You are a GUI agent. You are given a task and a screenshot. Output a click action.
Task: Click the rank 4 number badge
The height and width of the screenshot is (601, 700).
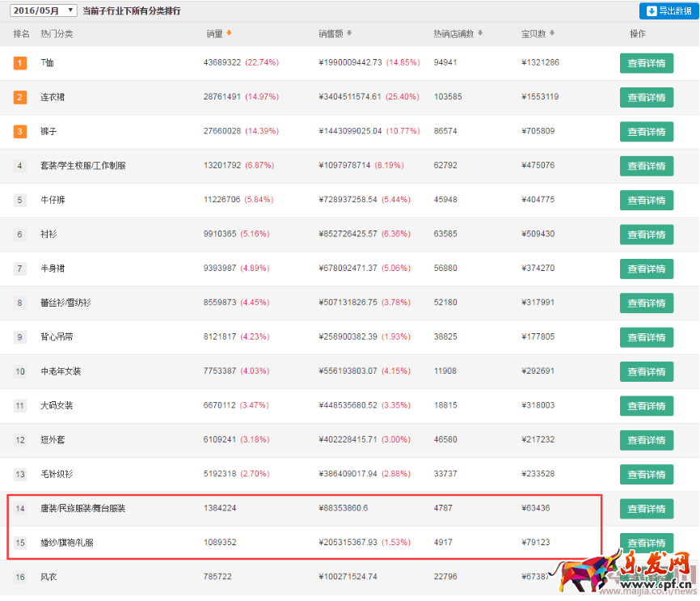coord(20,166)
